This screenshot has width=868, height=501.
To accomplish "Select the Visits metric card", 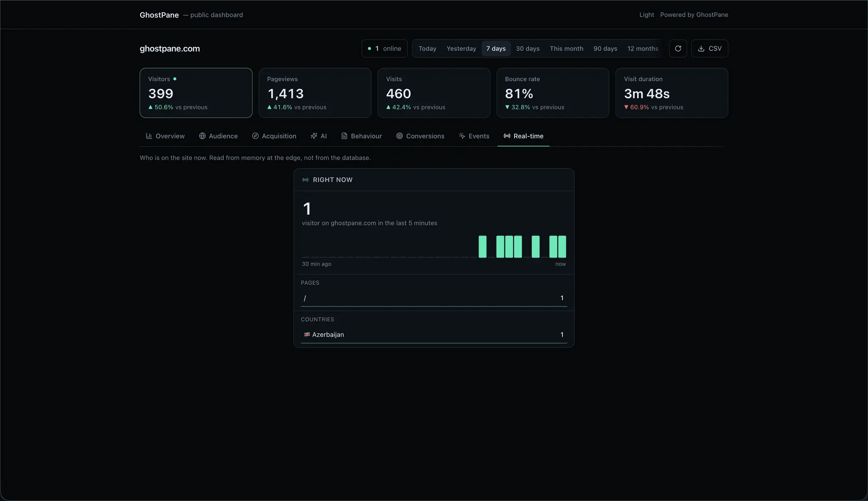I will (434, 93).
